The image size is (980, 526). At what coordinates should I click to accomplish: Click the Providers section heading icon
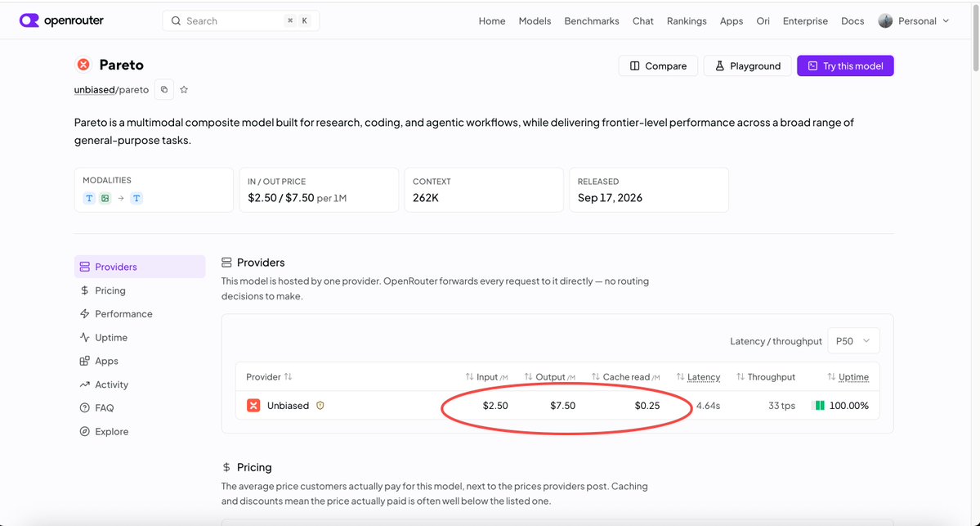click(x=226, y=263)
